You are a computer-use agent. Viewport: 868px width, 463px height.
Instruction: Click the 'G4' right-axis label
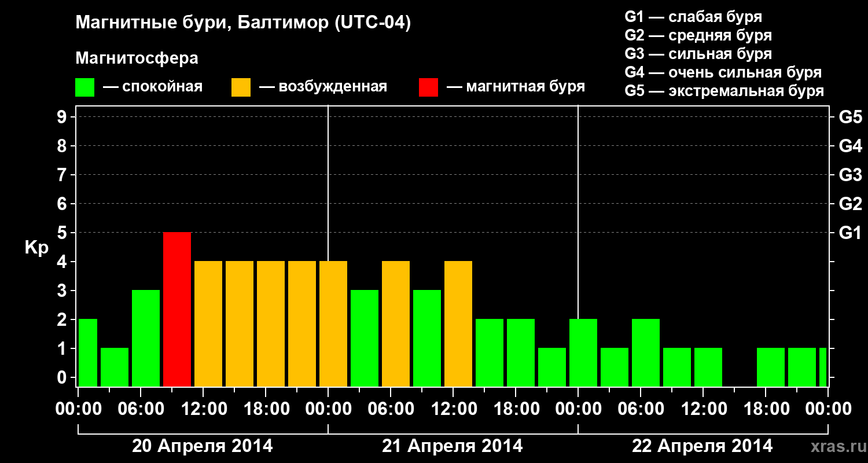pyautogui.click(x=851, y=146)
